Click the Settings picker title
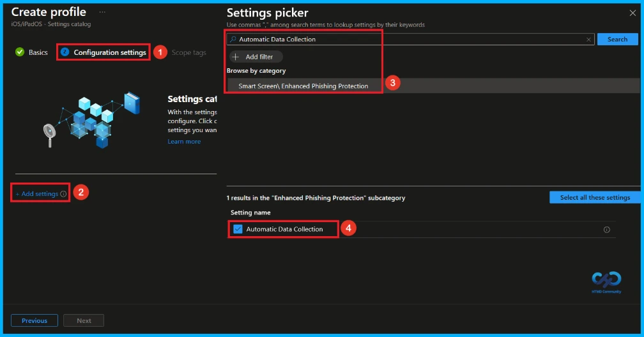The width and height of the screenshot is (644, 337). point(267,13)
